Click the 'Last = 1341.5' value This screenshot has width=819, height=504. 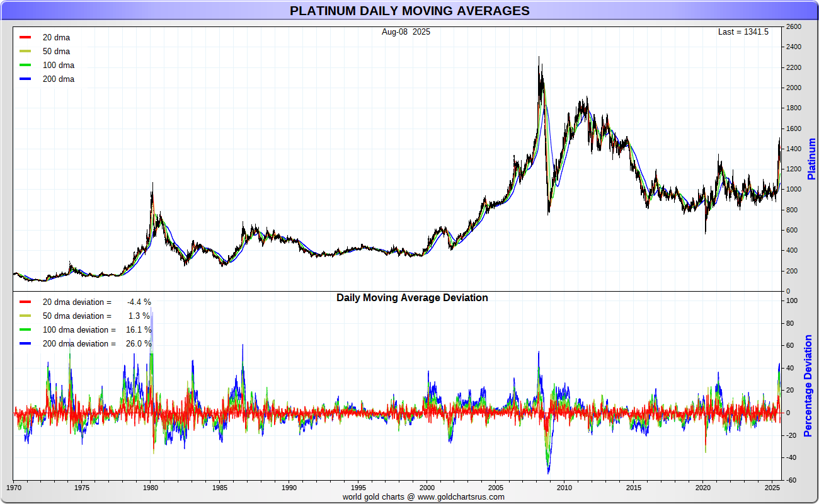[x=743, y=31]
